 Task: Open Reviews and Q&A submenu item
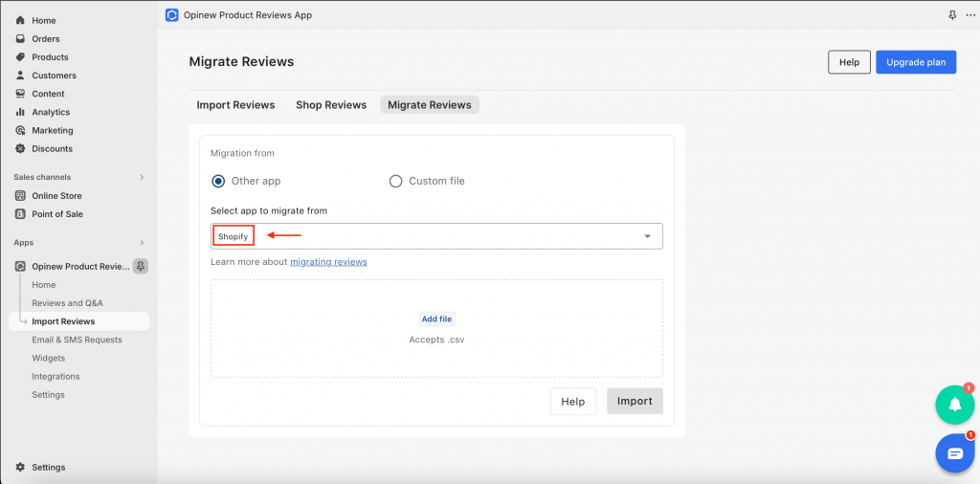click(x=68, y=303)
